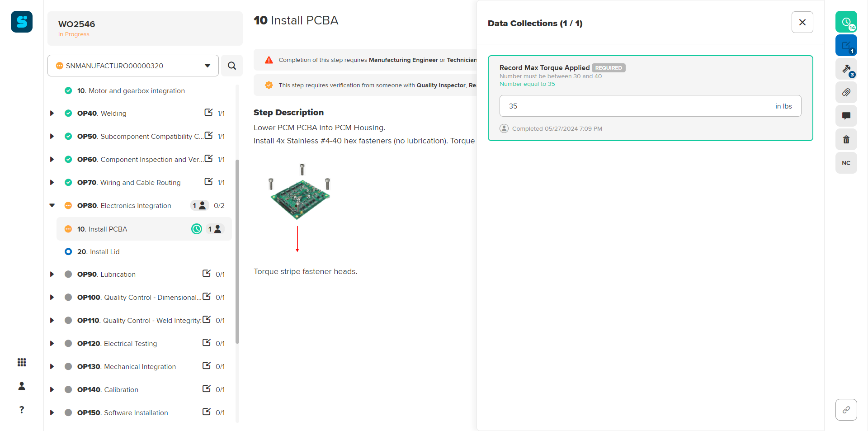Collapse the OP80 Electronics Integration operation
Screen dimensions: 868x431
52,205
